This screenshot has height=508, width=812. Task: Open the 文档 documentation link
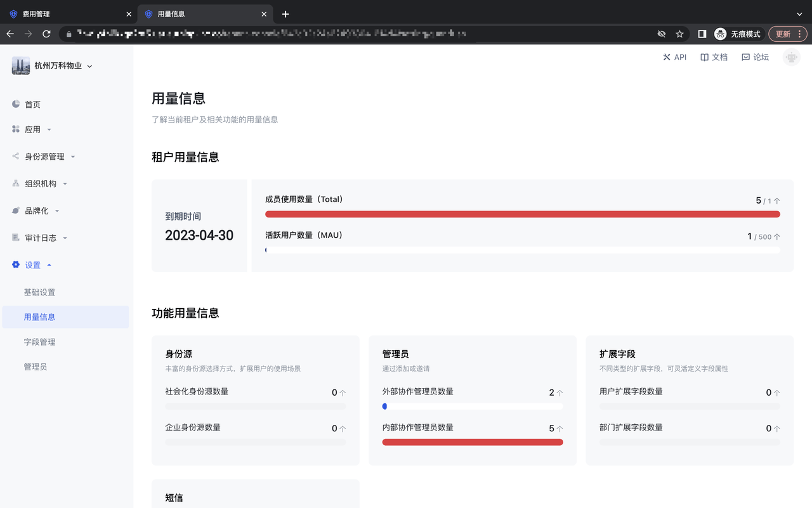pos(714,57)
